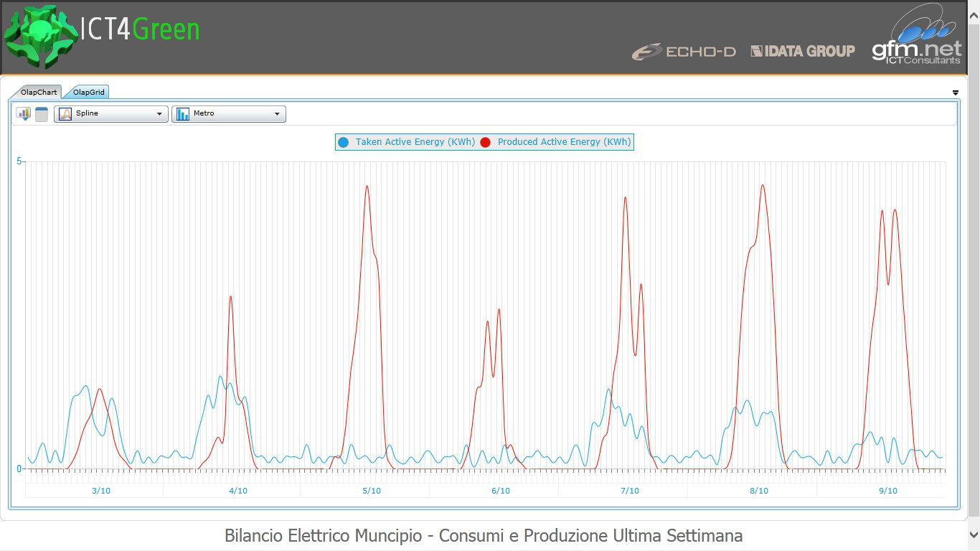The width and height of the screenshot is (980, 551).
Task: Open the Metro palette dropdown arrow
Action: click(277, 114)
